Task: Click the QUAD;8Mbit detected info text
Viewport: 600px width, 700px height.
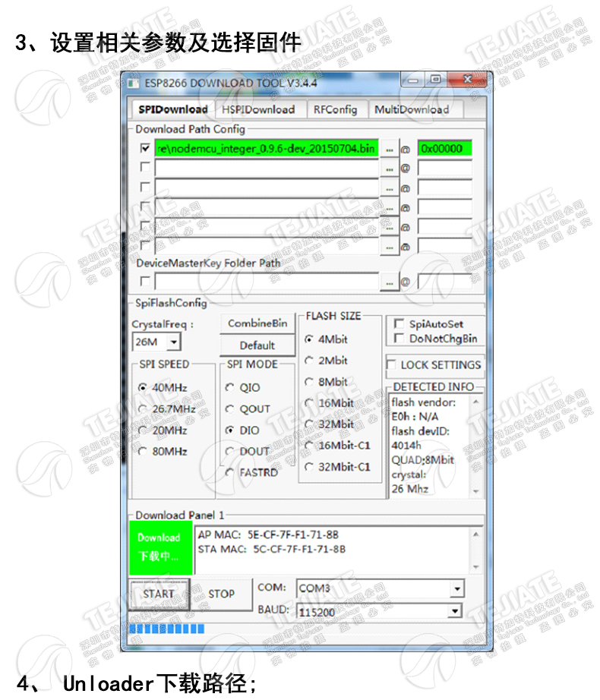Action: pos(422,460)
